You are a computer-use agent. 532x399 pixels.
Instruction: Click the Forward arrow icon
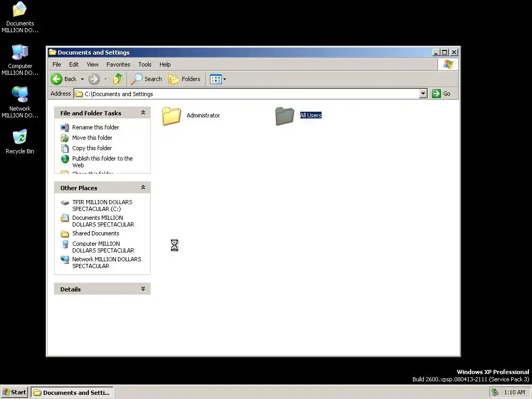[94, 79]
